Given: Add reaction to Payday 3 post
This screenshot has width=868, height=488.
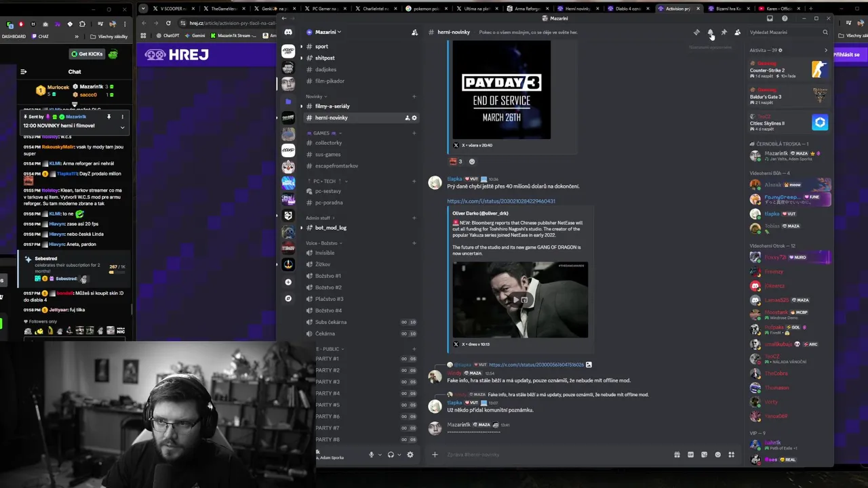Looking at the screenshot, I should tap(472, 161).
